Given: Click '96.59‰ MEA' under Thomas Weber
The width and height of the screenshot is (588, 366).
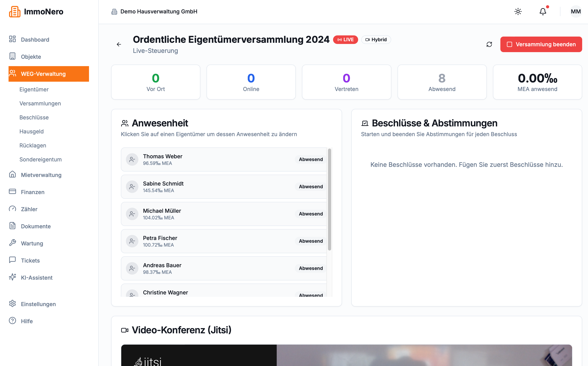Looking at the screenshot, I should 157,163.
